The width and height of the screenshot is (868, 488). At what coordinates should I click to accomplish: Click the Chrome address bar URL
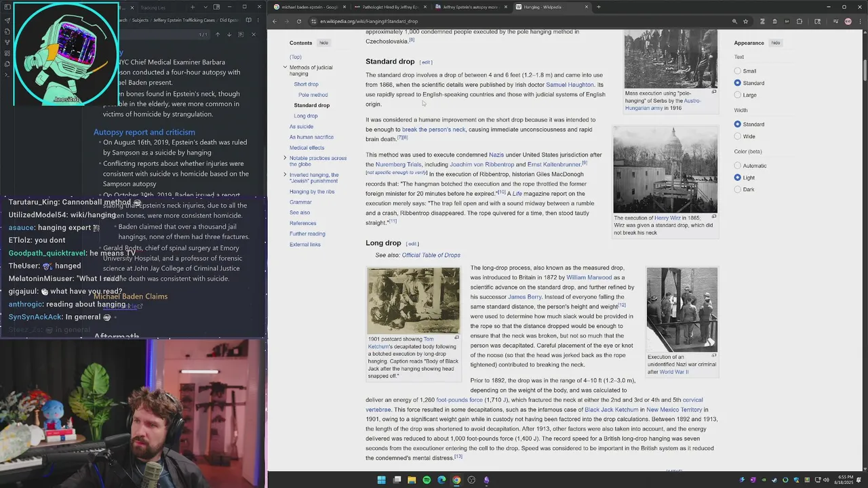coord(369,21)
